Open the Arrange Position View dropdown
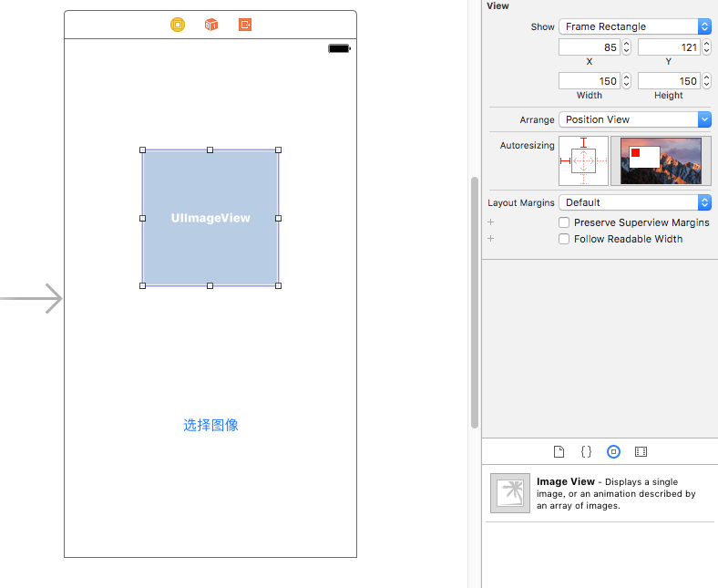718x588 pixels. (634, 119)
